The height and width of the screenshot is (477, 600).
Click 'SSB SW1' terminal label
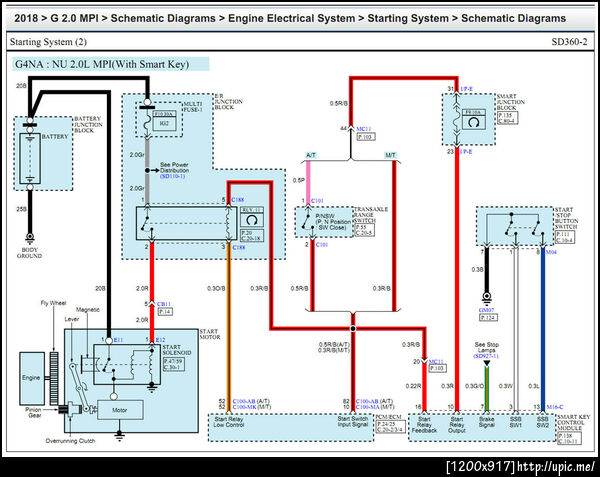[515, 422]
